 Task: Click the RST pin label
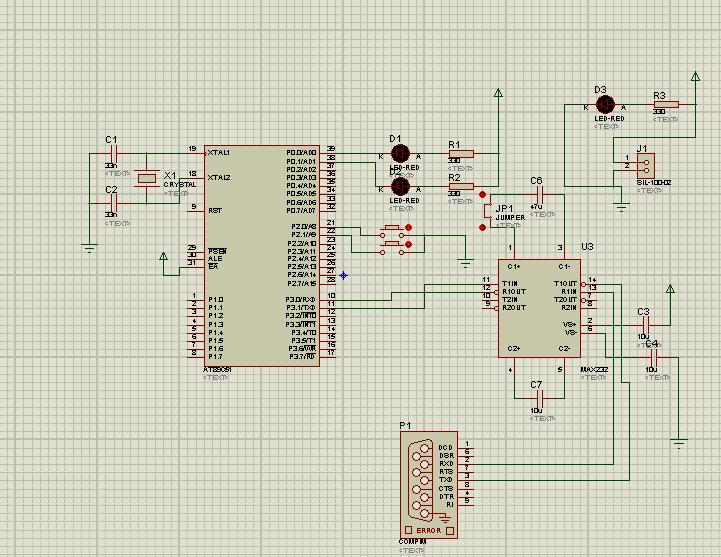pos(215,211)
